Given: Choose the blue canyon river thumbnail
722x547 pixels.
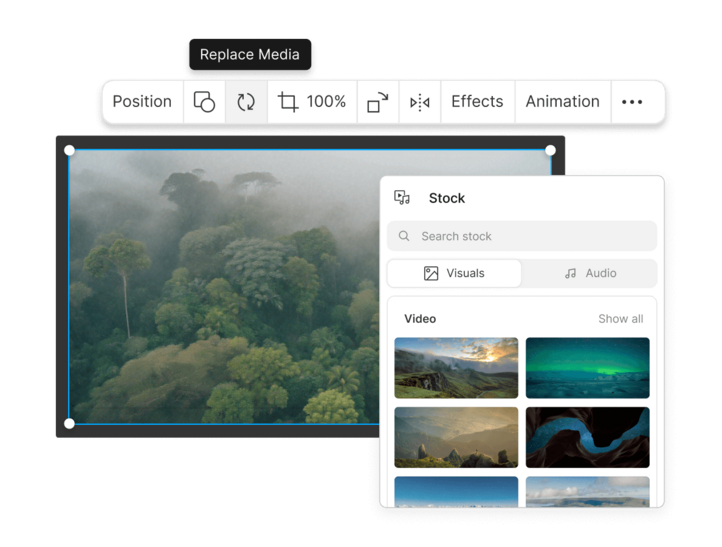Looking at the screenshot, I should (x=587, y=437).
